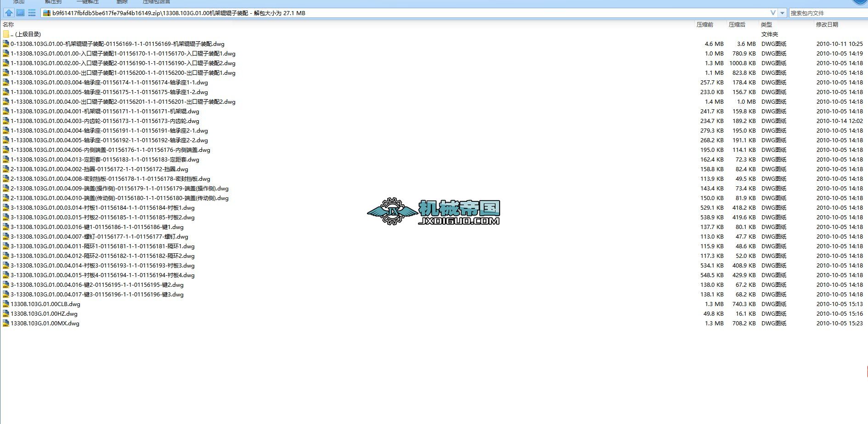
Task: Select the parent directory folder icon
Action: pos(6,34)
